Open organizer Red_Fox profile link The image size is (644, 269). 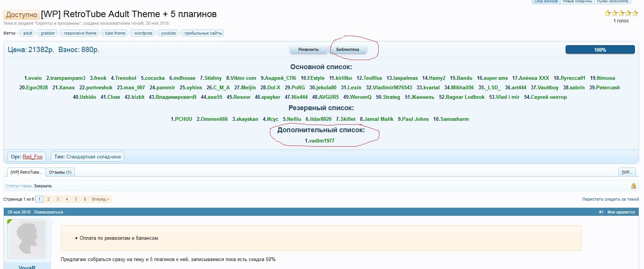pos(33,157)
